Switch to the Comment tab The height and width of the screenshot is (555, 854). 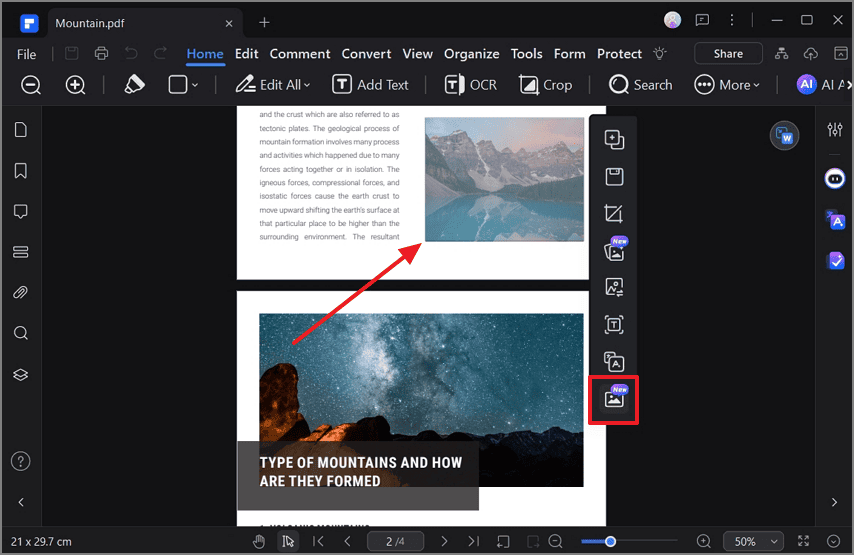coord(300,54)
